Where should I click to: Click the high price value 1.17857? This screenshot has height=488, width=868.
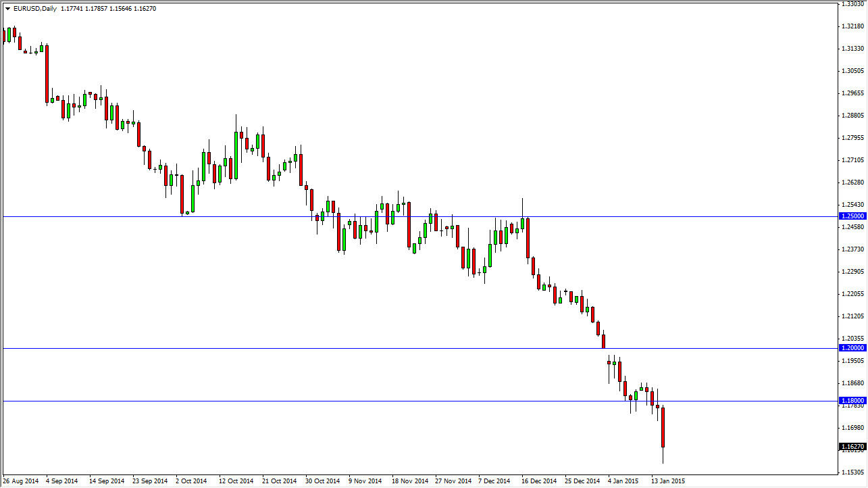[x=96, y=9]
